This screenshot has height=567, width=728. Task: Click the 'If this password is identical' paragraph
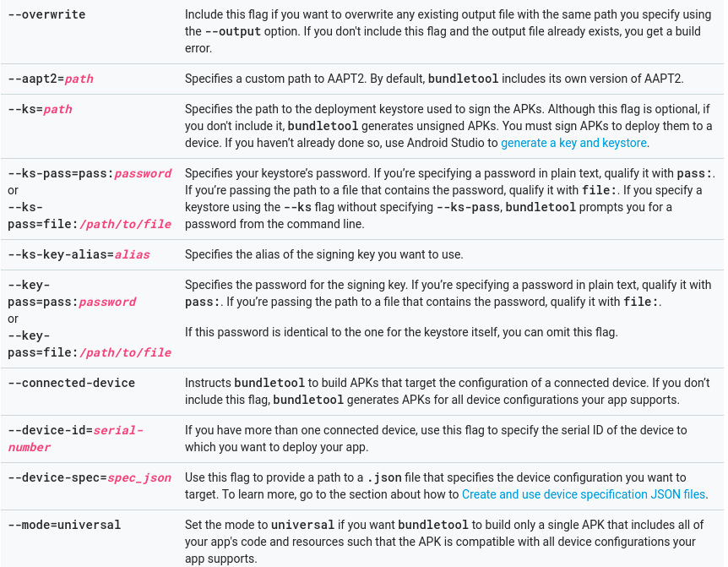[401, 332]
